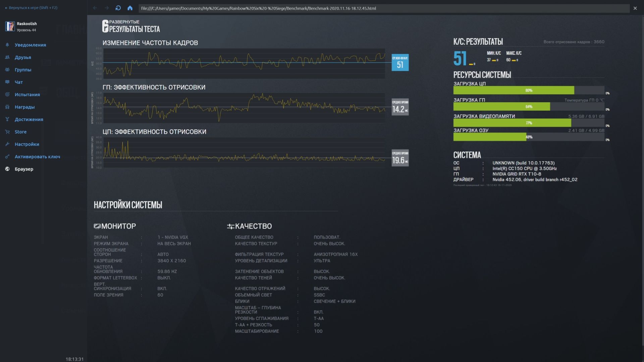Click the browser back navigation arrow
This screenshot has height=362, width=644.
(95, 8)
